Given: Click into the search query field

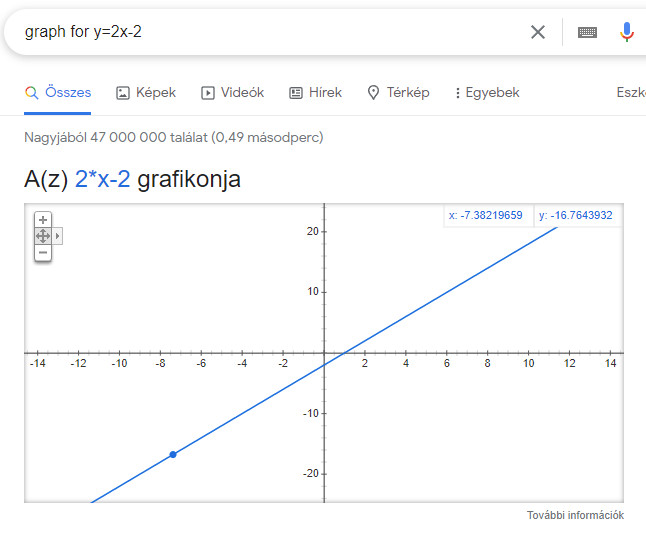Looking at the screenshot, I should pos(270,32).
